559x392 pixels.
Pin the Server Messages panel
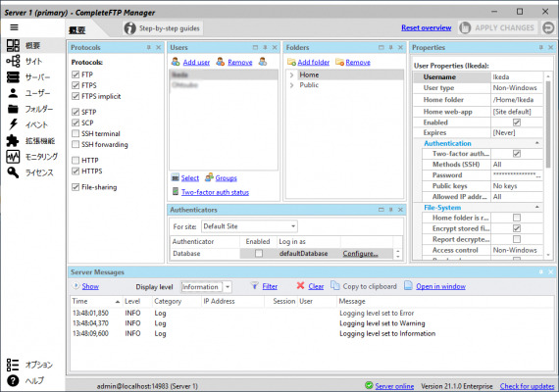coord(540,271)
